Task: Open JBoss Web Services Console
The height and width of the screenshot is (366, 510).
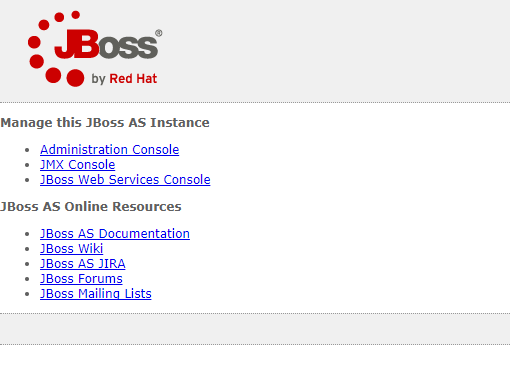Action: tap(125, 180)
